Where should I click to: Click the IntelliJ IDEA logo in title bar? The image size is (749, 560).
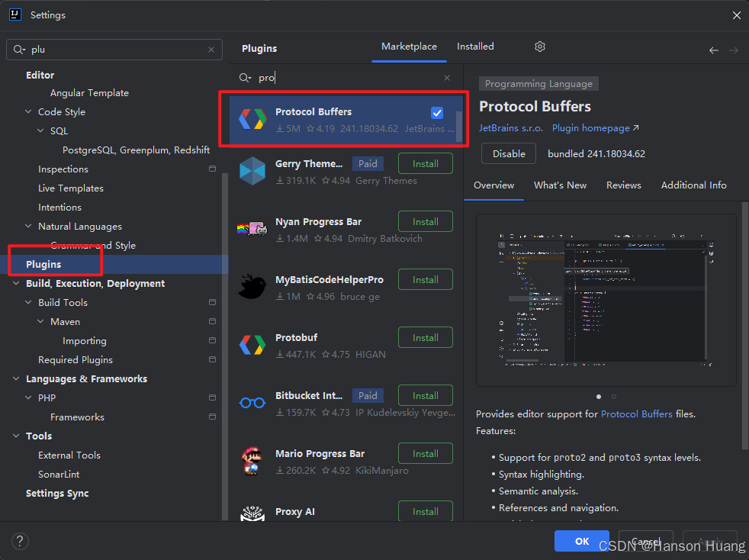[x=15, y=14]
